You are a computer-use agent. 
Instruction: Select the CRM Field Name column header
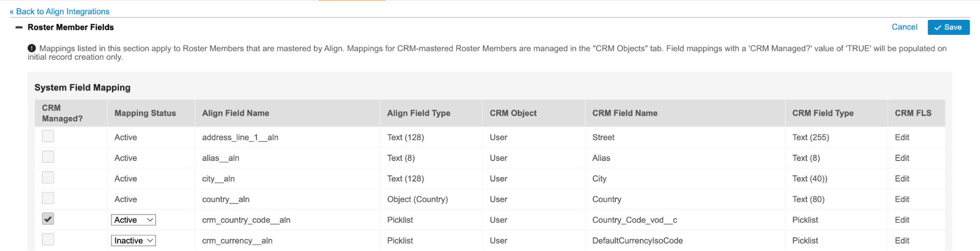tap(625, 113)
